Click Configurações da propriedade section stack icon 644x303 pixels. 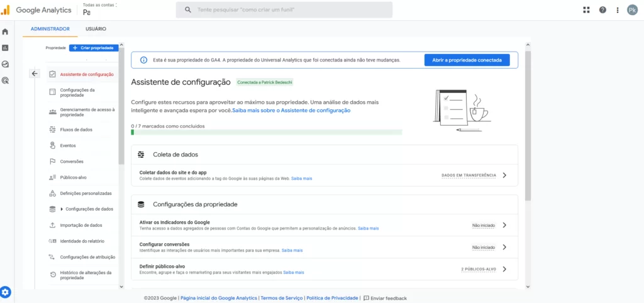click(x=141, y=204)
